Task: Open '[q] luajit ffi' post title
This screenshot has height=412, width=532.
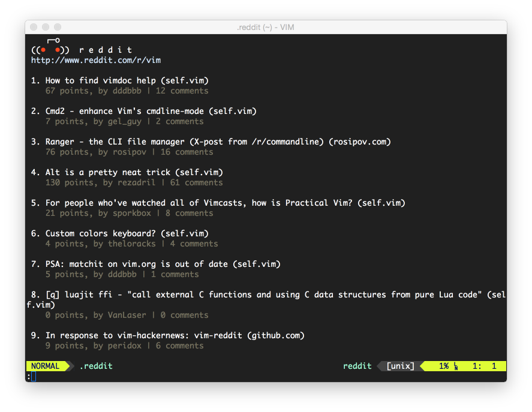Action: (x=266, y=299)
